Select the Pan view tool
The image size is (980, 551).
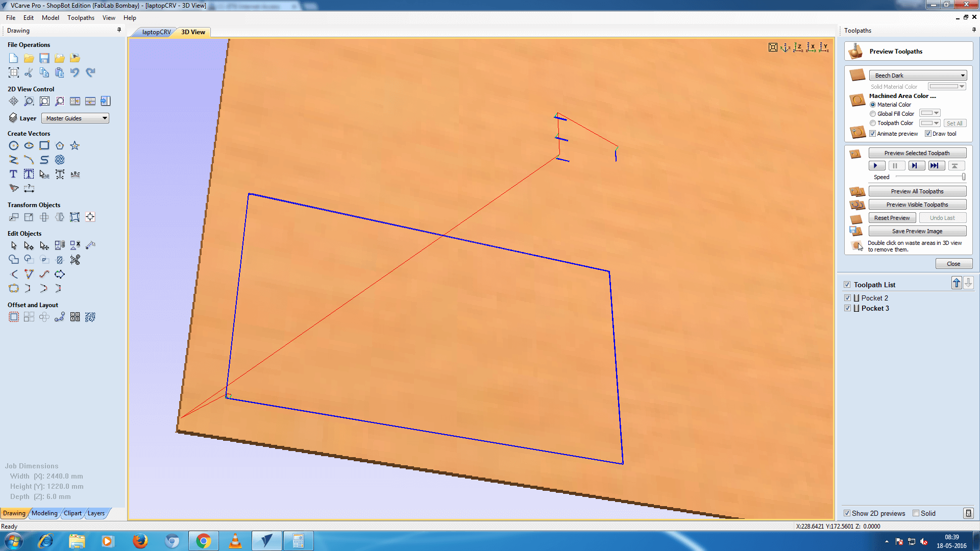pos(14,101)
